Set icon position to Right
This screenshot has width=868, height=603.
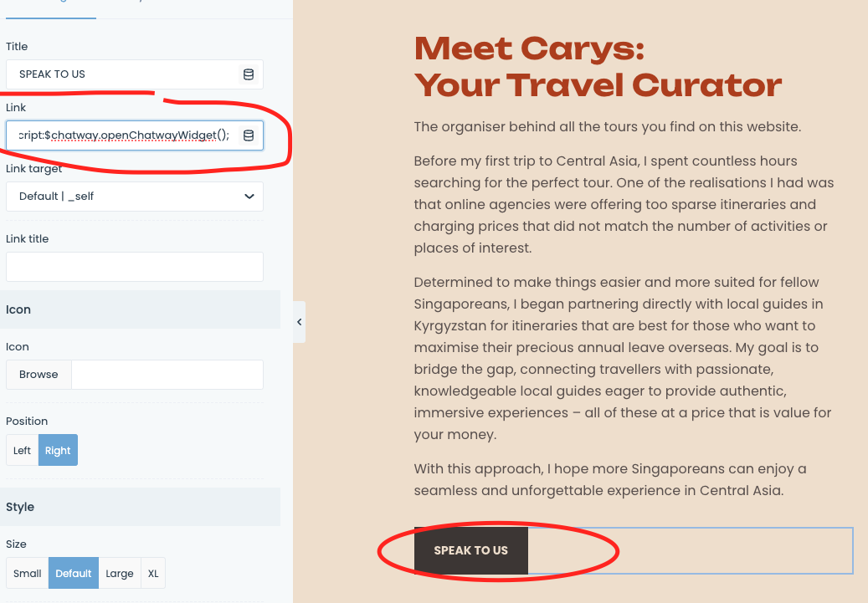point(58,450)
